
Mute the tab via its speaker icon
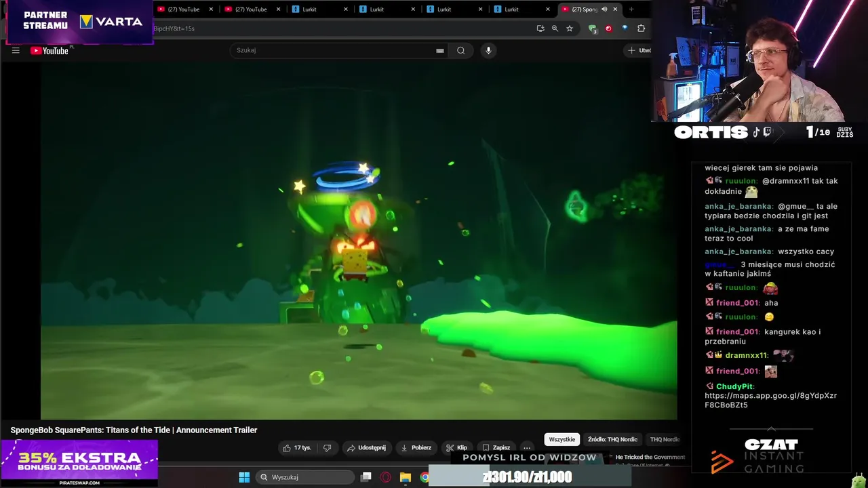[604, 9]
